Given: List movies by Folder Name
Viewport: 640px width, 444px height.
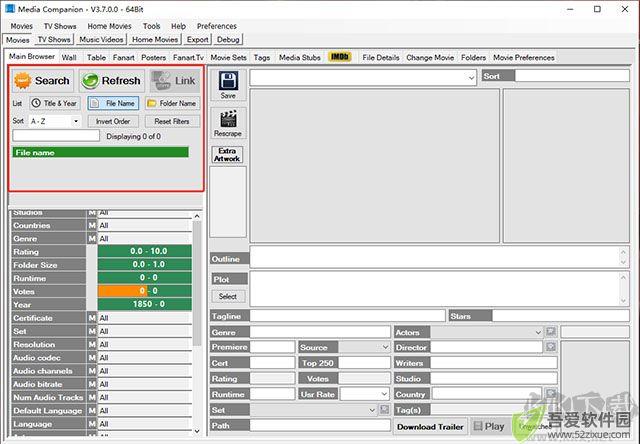Looking at the screenshot, I should pos(172,103).
